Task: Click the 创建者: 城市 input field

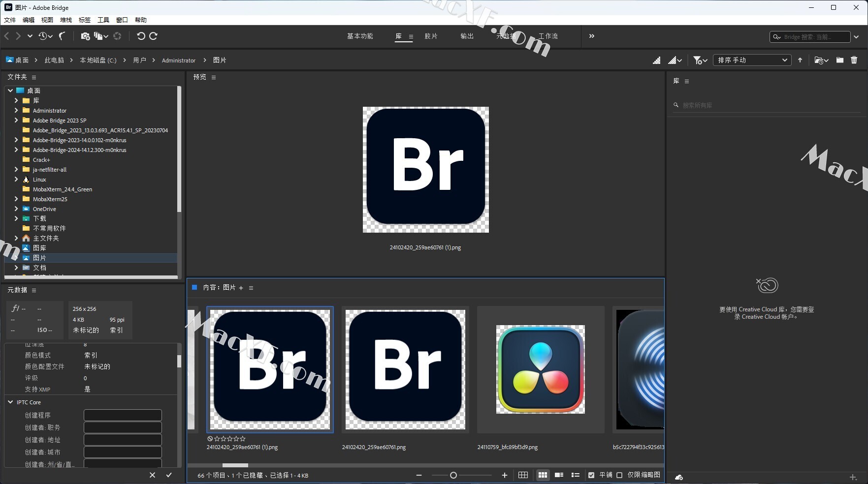Action: pyautogui.click(x=123, y=452)
